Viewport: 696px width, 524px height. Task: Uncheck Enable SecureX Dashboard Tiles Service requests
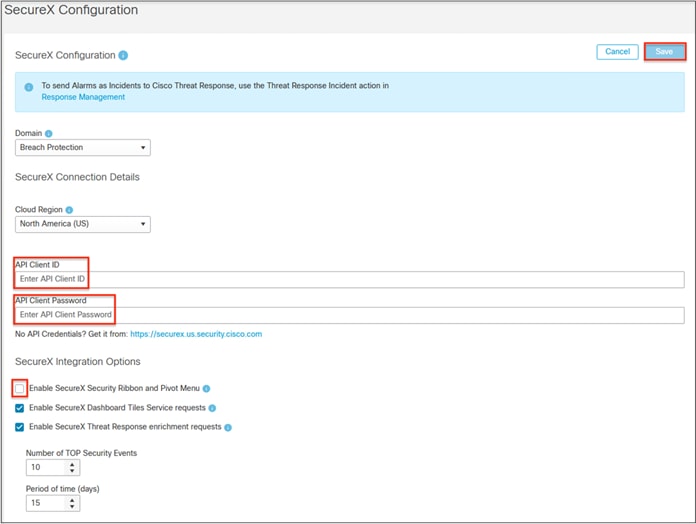point(20,408)
